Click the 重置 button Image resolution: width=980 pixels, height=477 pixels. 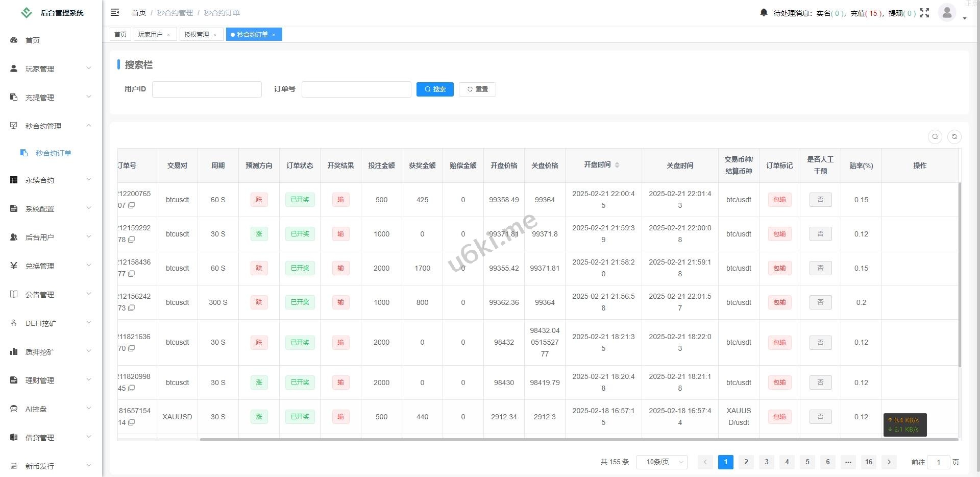click(x=477, y=89)
